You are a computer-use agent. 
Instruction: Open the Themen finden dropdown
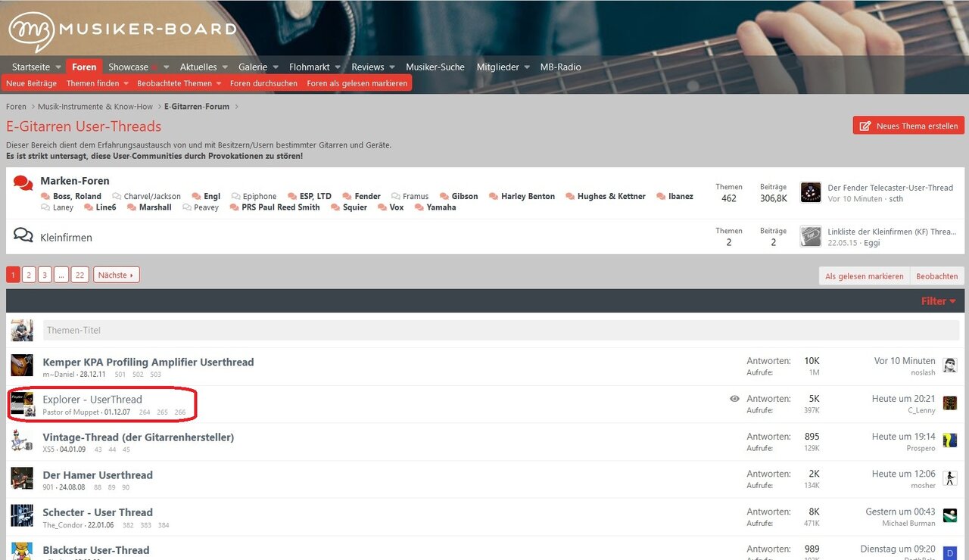(x=98, y=83)
